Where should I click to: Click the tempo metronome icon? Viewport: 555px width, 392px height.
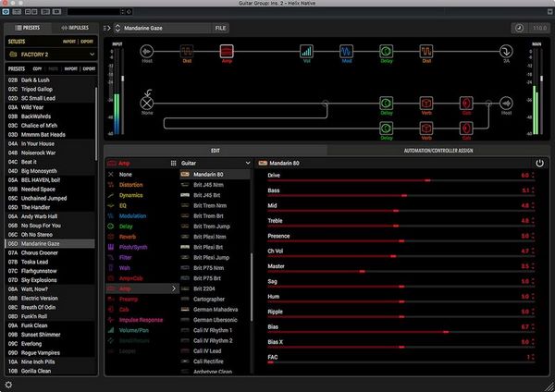pyautogui.click(x=519, y=28)
